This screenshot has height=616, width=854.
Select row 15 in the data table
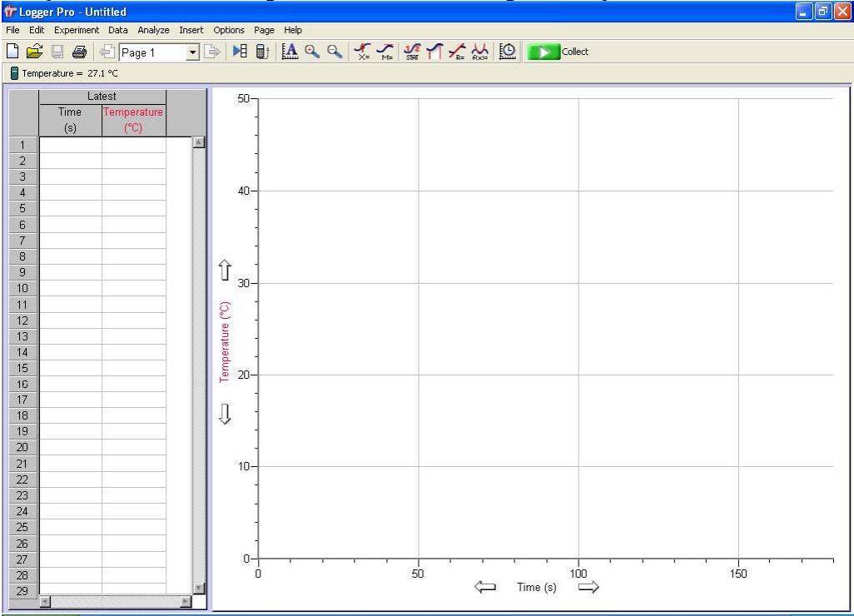(22, 368)
